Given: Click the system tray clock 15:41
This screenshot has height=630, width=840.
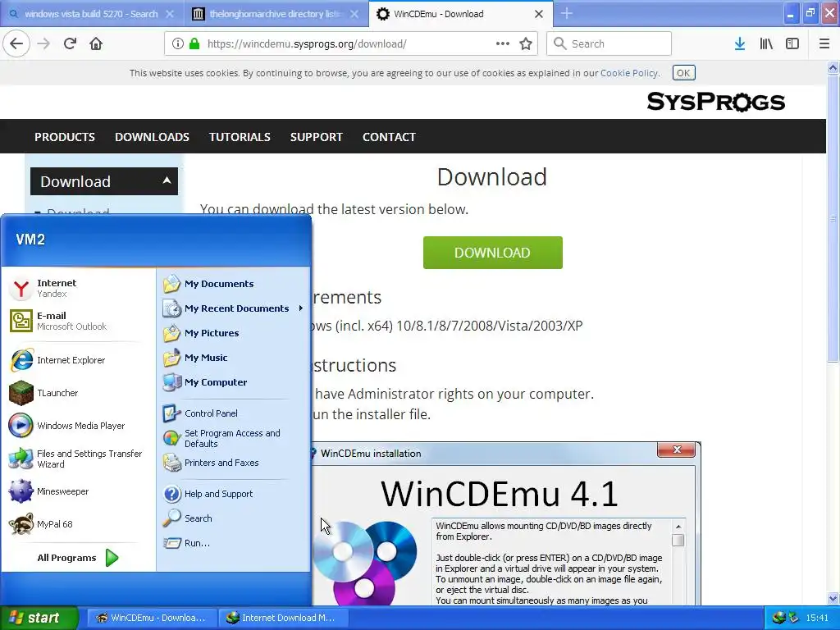Looking at the screenshot, I should point(817,618).
